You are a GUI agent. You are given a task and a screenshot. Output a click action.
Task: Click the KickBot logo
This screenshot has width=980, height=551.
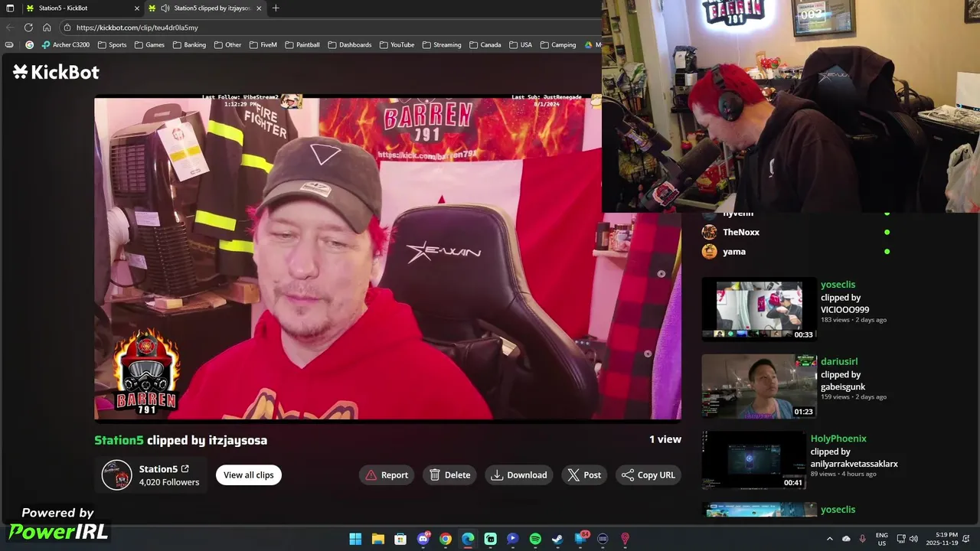click(56, 72)
